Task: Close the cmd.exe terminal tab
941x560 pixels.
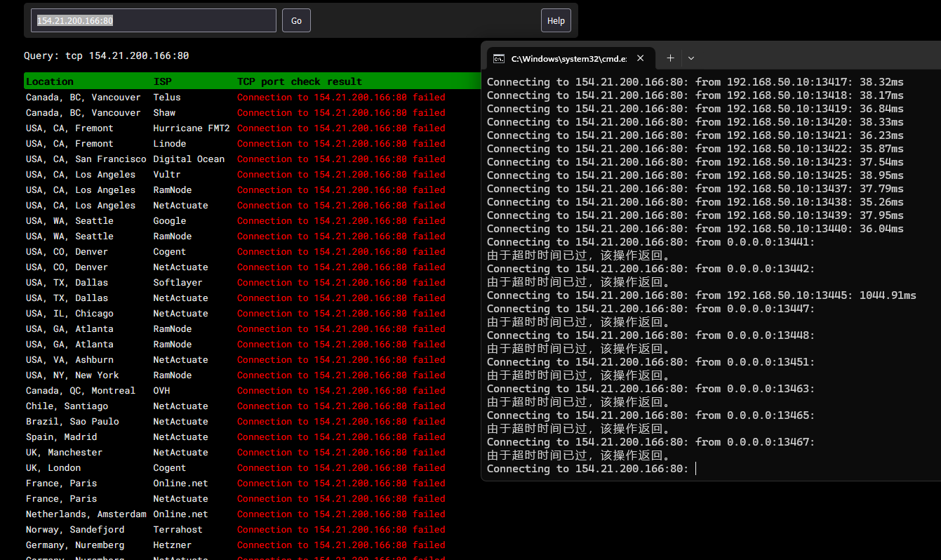Action: click(640, 58)
